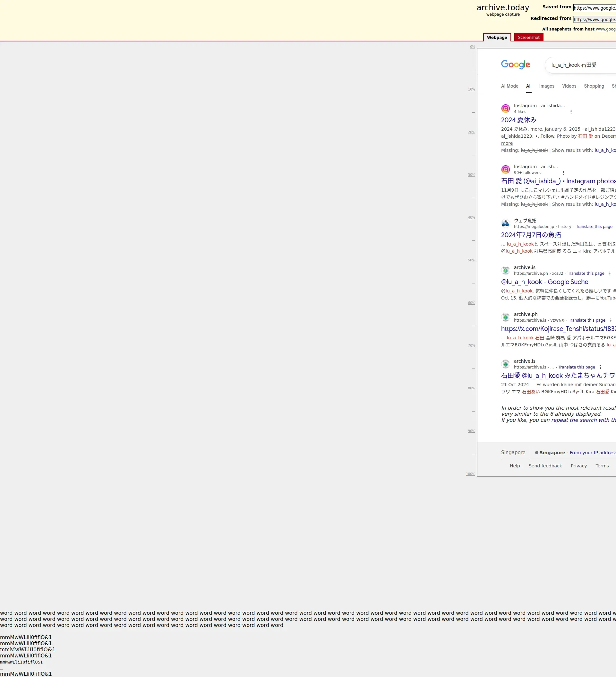
Task: Click first Instagram result favicon
Action: tap(506, 108)
